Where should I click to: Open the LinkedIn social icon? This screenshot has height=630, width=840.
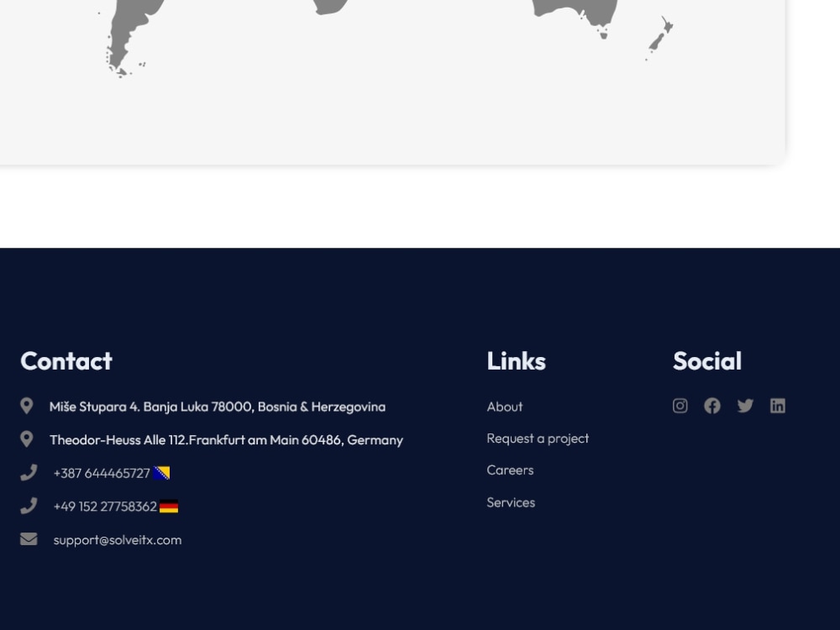(778, 406)
